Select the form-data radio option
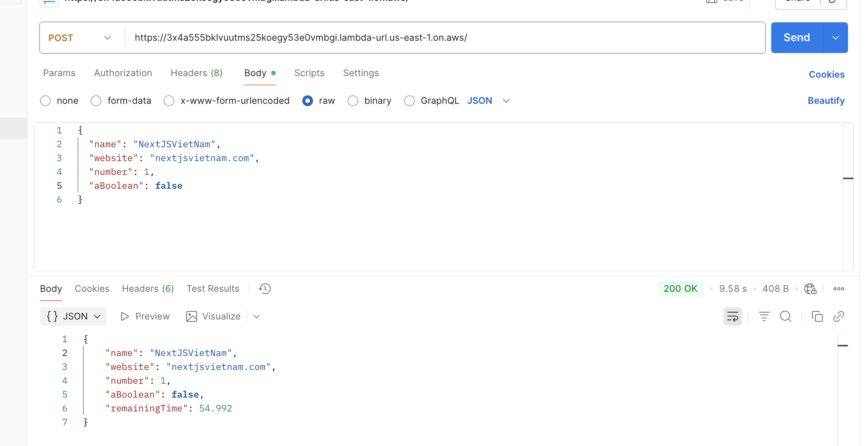The height and width of the screenshot is (446, 868). (96, 101)
